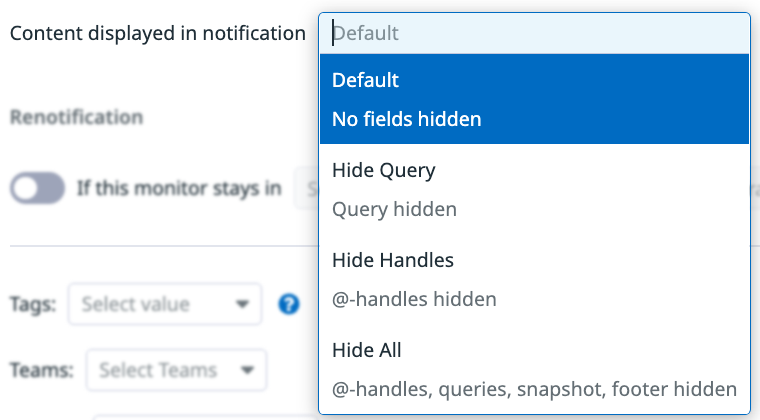The height and width of the screenshot is (420, 760).
Task: Focus the Default search input field
Action: pos(534,33)
